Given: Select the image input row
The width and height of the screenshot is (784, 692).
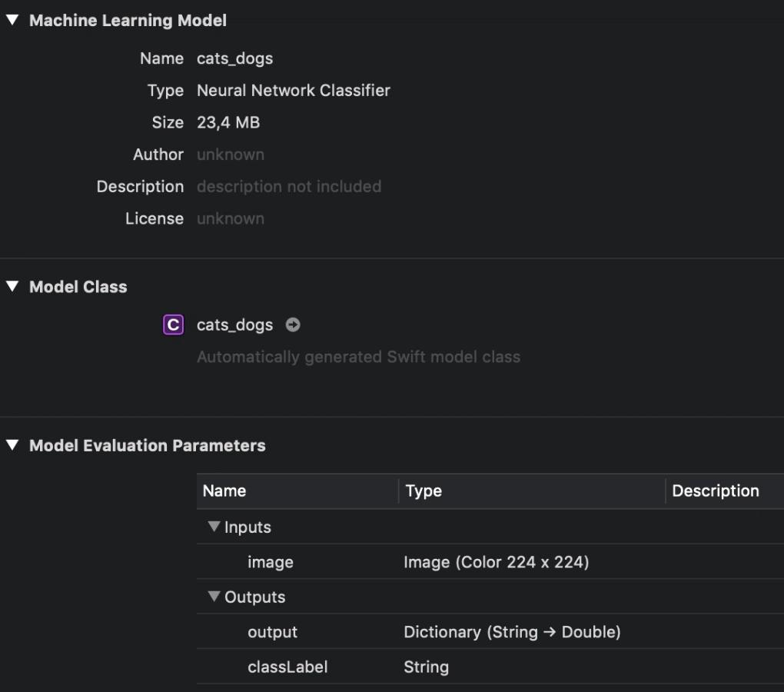Looking at the screenshot, I should (271, 563).
